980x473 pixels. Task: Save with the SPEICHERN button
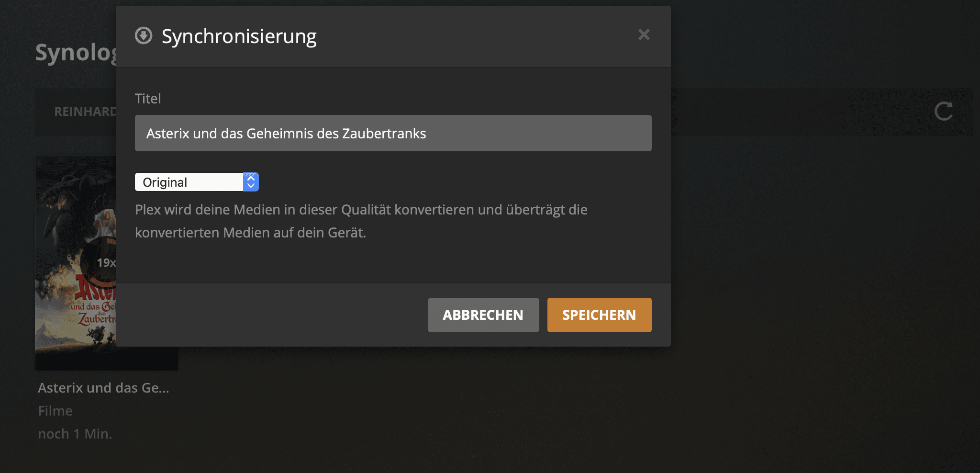tap(599, 315)
